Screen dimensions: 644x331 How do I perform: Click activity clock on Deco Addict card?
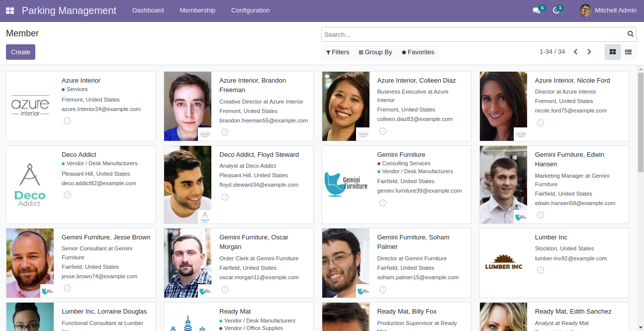tap(67, 195)
